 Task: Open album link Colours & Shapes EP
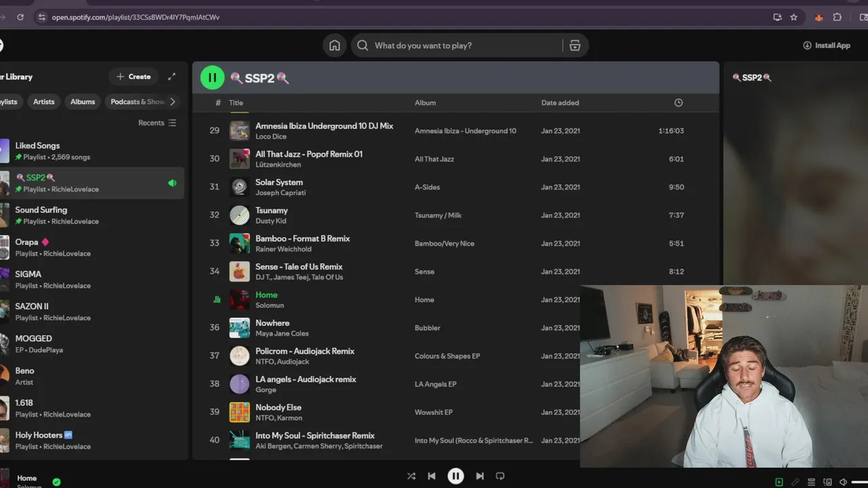[x=448, y=356]
